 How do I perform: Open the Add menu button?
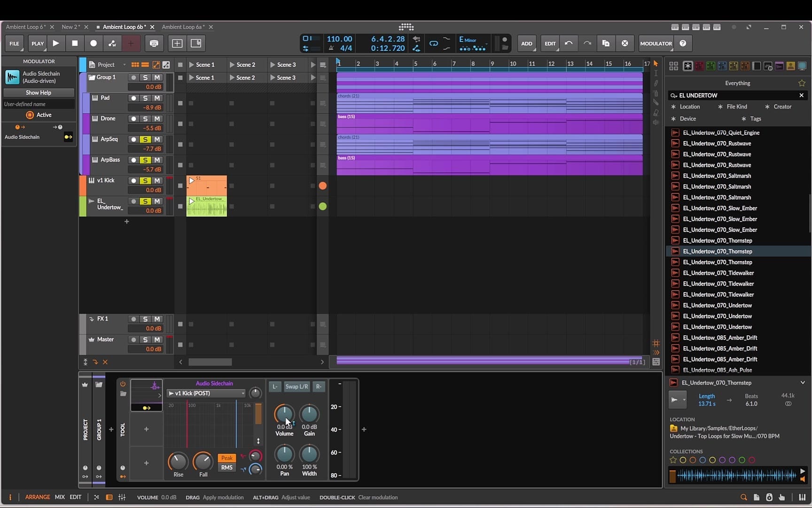click(527, 43)
